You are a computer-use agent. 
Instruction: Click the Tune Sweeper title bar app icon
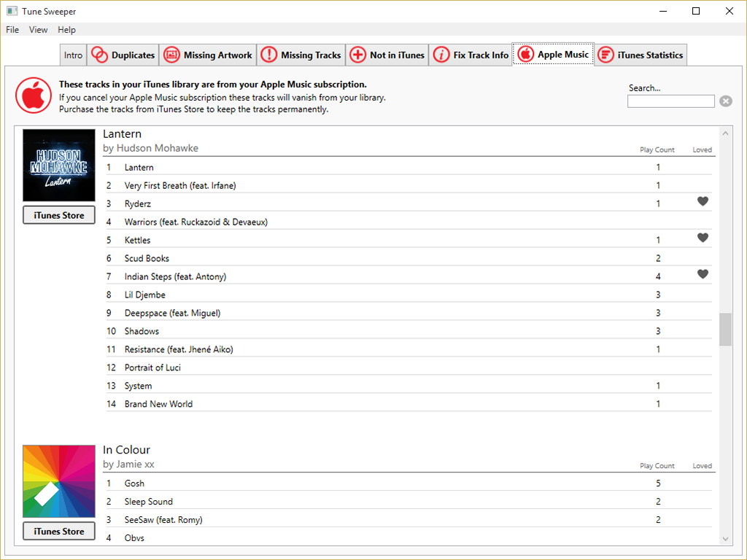(x=12, y=11)
